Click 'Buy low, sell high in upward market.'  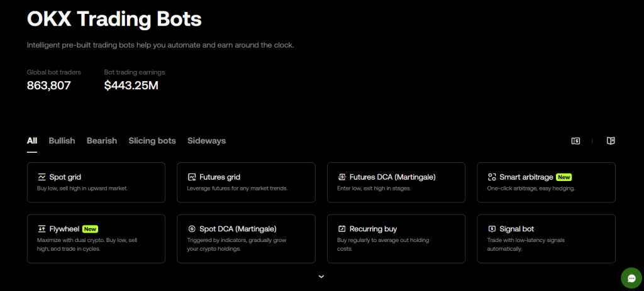82,189
